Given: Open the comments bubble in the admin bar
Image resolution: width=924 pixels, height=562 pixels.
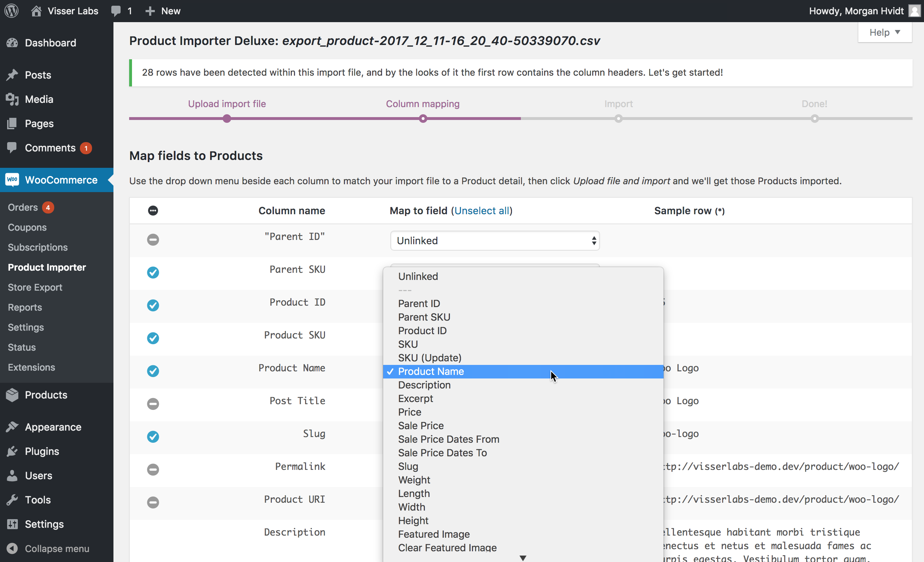Looking at the screenshot, I should 116,11.
